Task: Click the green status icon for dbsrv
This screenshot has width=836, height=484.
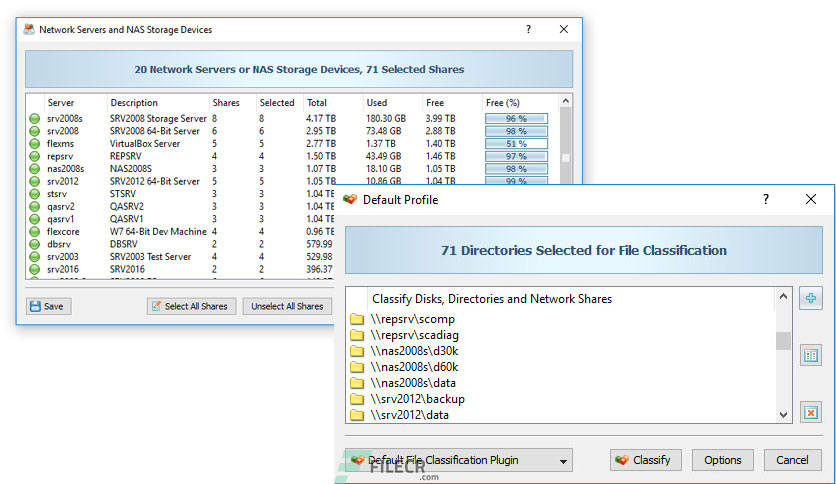Action: point(35,244)
